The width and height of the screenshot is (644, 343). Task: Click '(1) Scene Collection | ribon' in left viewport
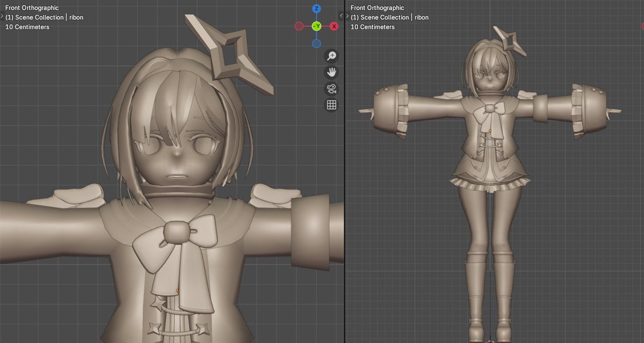click(x=45, y=17)
